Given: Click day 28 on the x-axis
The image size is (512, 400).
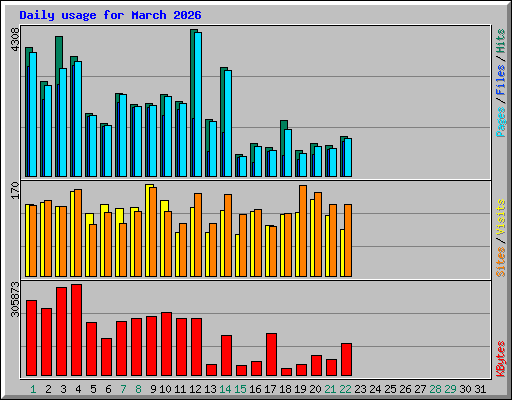Looking at the screenshot, I should [x=435, y=389].
